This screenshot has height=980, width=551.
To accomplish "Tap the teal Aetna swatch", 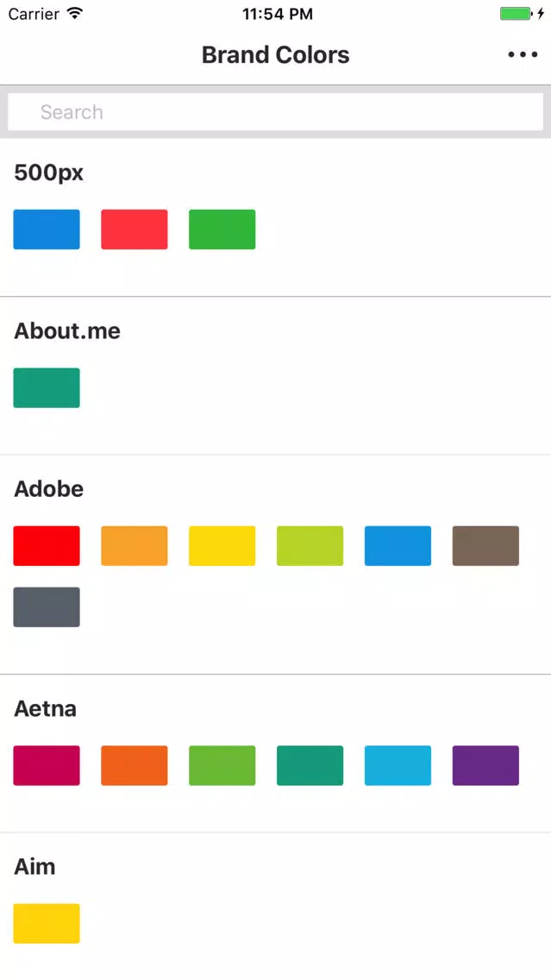I will (310, 765).
